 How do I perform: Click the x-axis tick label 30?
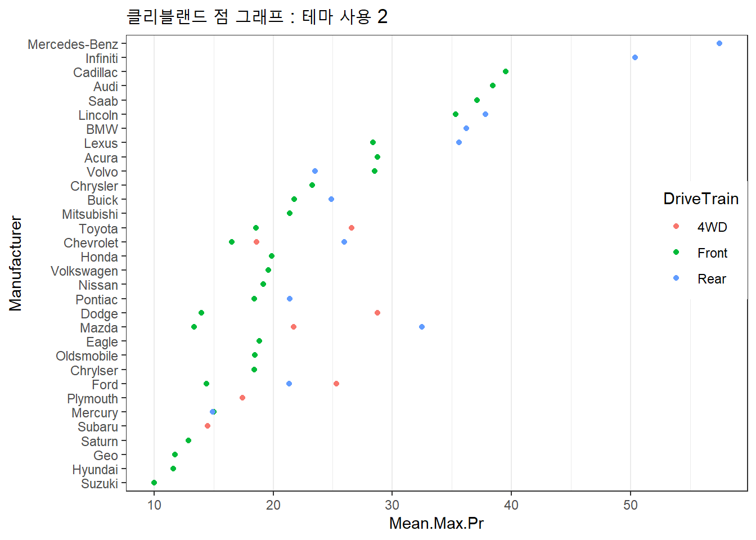[x=392, y=505]
